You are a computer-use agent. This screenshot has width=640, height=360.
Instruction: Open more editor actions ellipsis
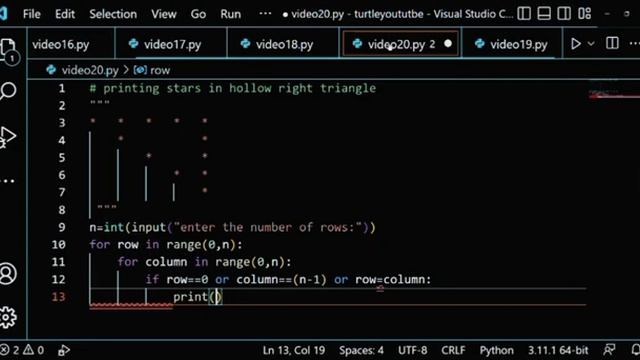[x=634, y=44]
